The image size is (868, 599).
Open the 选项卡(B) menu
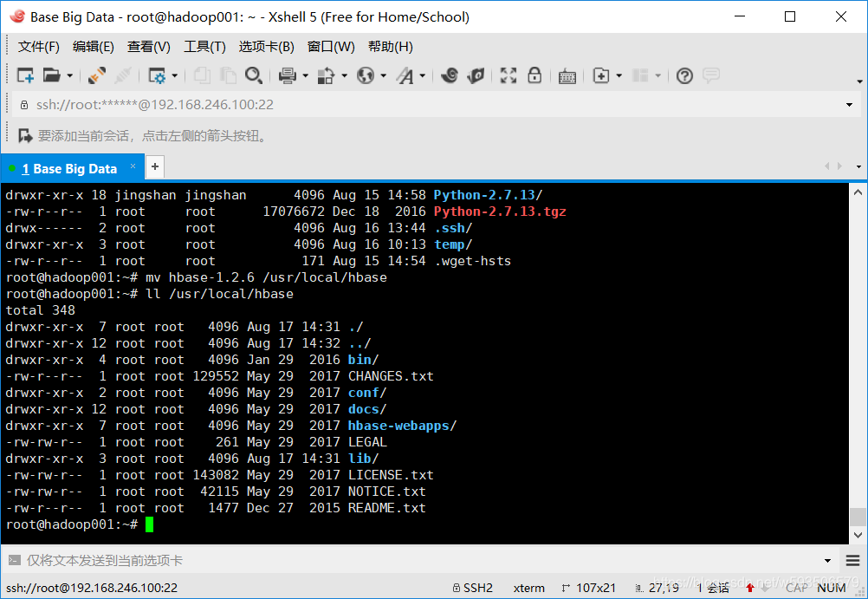[x=266, y=47]
